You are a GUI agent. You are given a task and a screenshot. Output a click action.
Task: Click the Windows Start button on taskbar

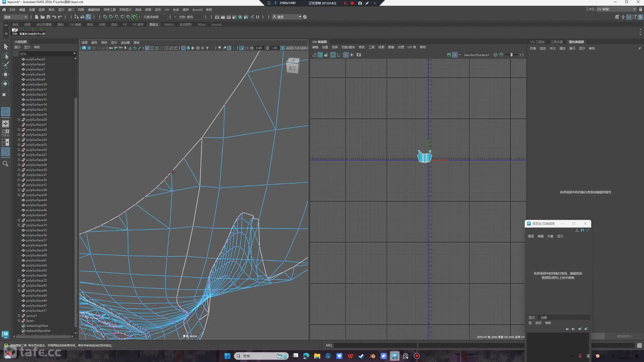227,356
